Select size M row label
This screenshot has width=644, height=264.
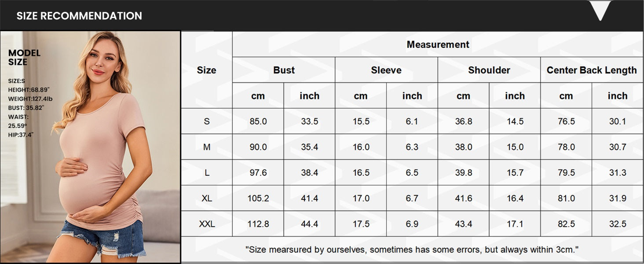pyautogui.click(x=207, y=147)
